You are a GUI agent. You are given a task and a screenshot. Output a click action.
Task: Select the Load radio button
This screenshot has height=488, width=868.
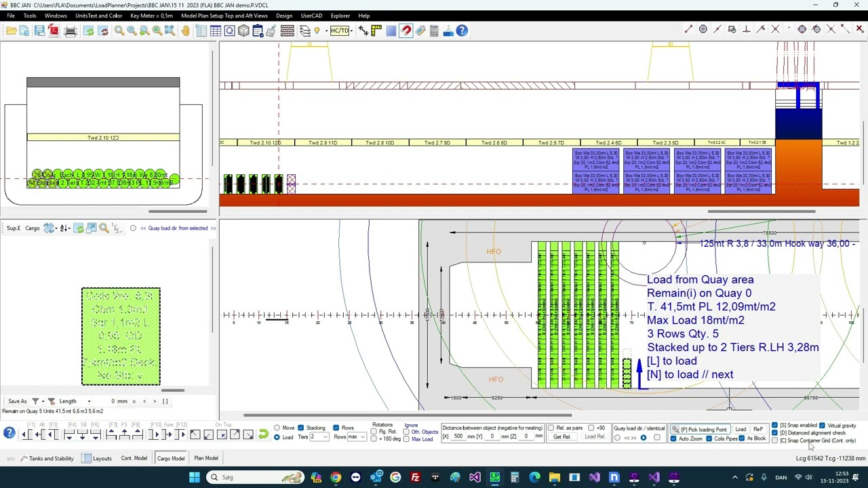pos(277,437)
